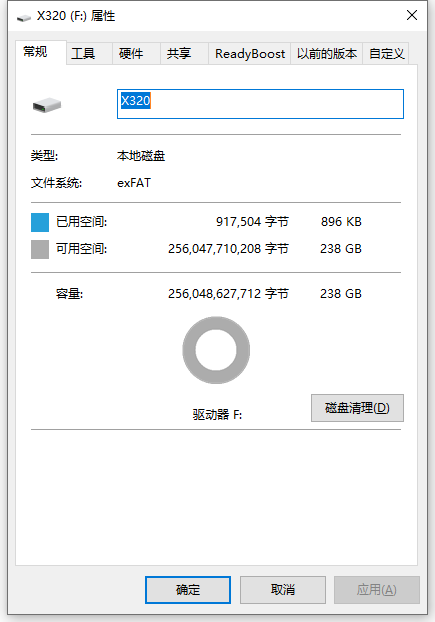Confirm with the 确定 button

pos(188,590)
